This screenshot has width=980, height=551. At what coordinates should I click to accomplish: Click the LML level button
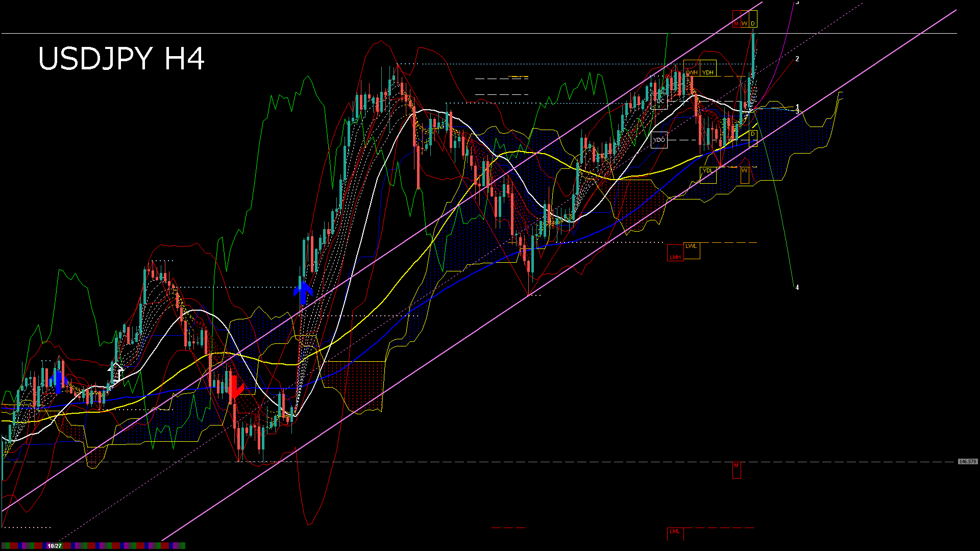pyautogui.click(x=675, y=531)
